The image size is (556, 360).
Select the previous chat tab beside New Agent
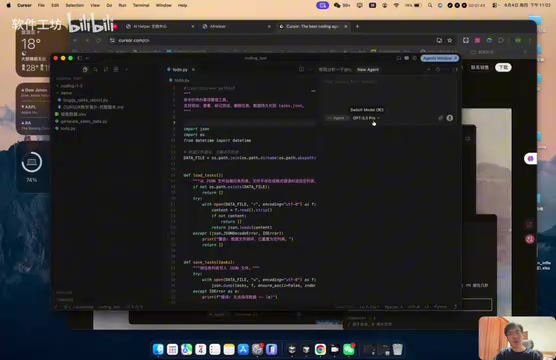coord(335,70)
